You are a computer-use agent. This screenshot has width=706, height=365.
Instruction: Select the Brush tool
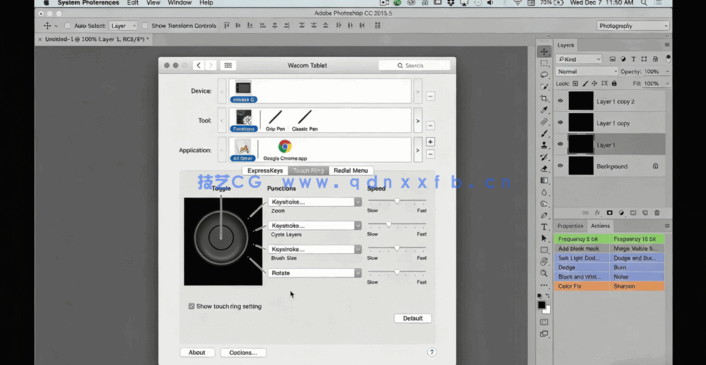point(544,133)
